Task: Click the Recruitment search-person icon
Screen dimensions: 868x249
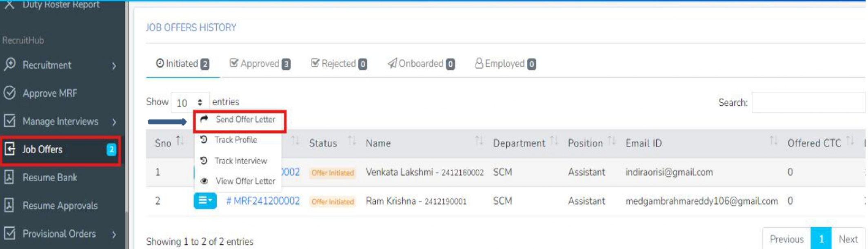Action: tap(9, 64)
